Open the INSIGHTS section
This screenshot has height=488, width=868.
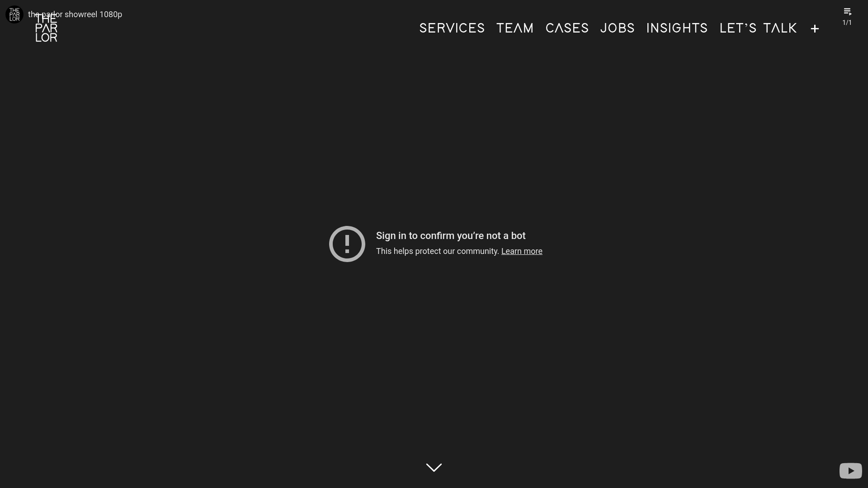click(677, 28)
